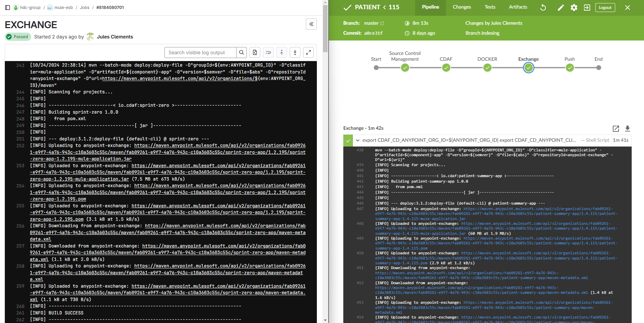Screen dimensions: 644x323
Task: Click Jenkins log line number 450
Action: coord(360,253)
